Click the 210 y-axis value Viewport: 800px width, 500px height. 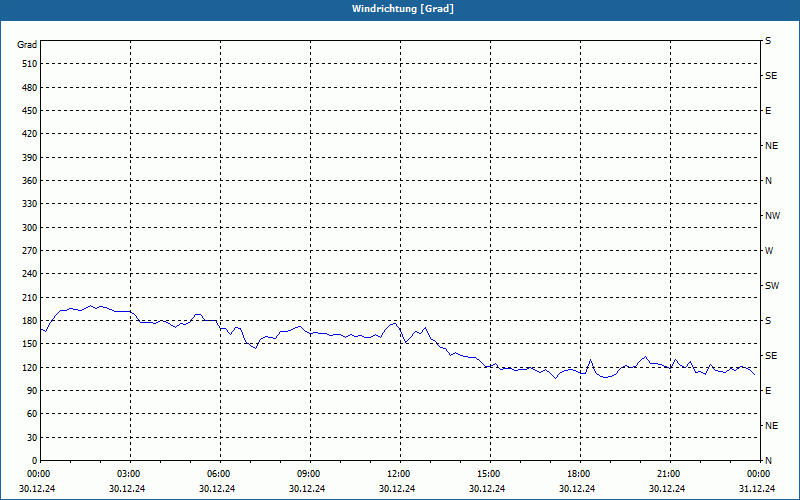(30, 297)
